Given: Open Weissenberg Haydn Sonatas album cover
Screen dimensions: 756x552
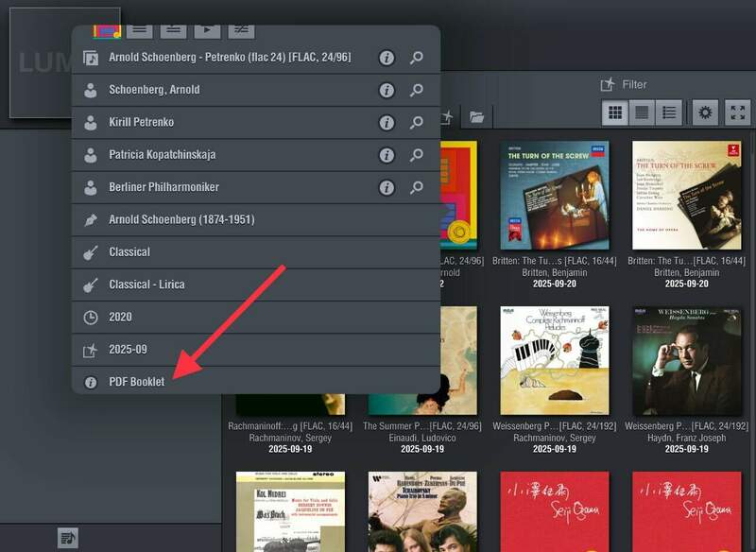Looking at the screenshot, I should (x=687, y=361).
